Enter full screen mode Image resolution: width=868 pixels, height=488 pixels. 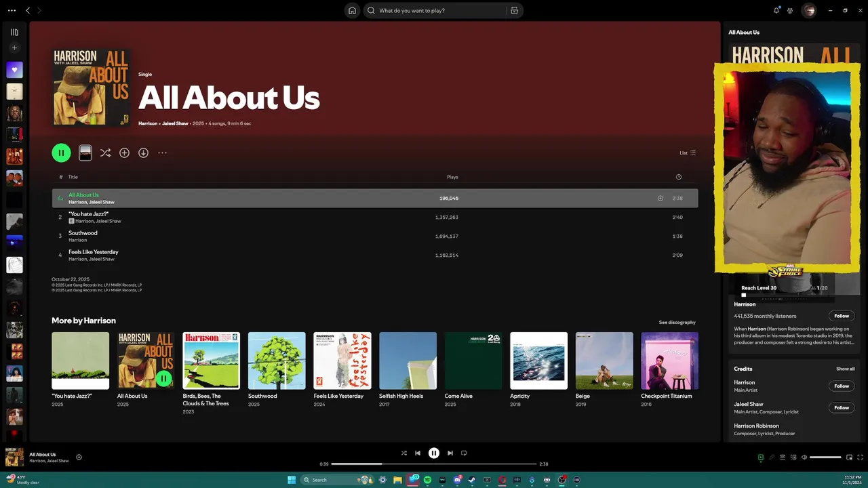(x=860, y=457)
